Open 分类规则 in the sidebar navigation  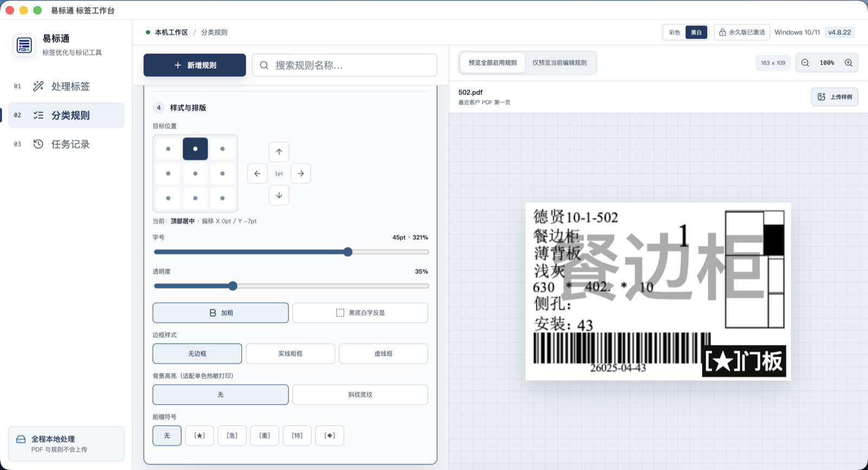[66, 115]
